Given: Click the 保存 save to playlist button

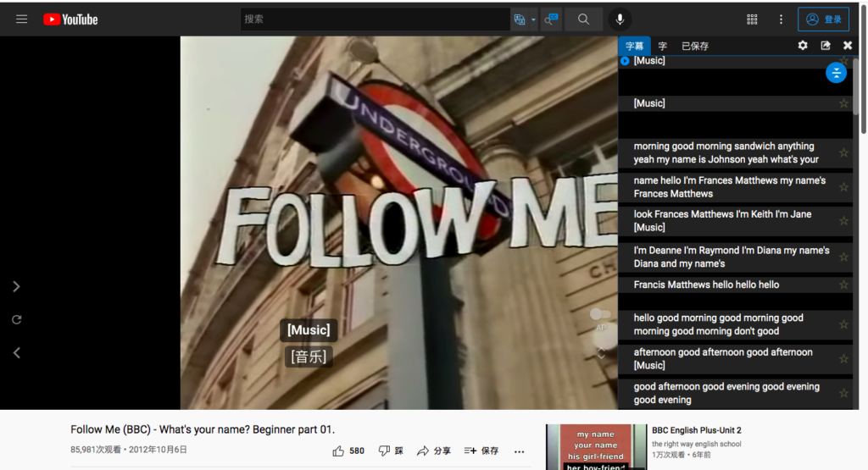Looking at the screenshot, I should (x=481, y=451).
